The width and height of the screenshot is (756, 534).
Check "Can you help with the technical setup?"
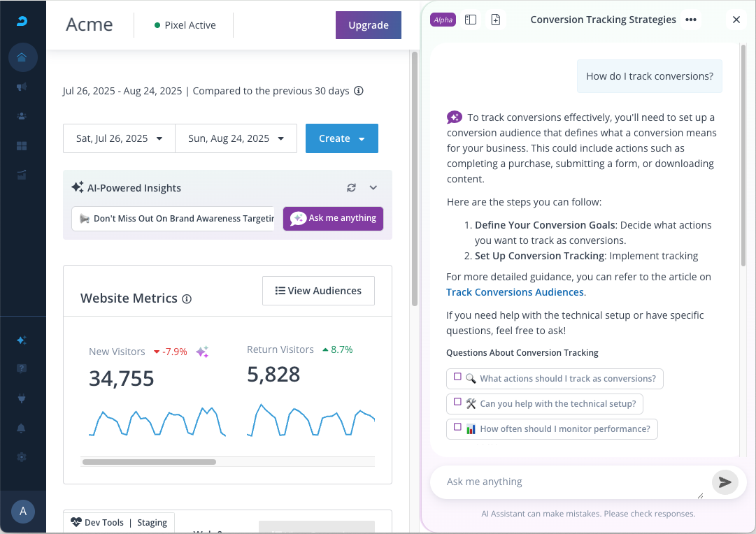(x=457, y=403)
